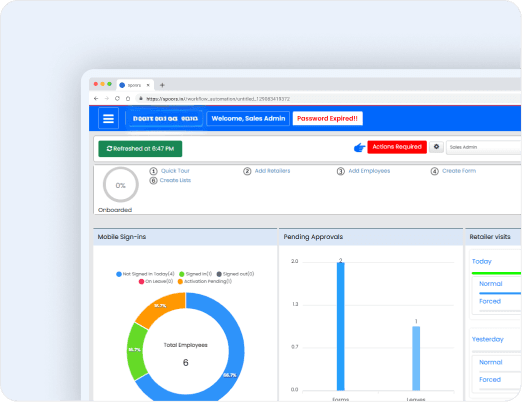The height and width of the screenshot is (402, 522).
Task: Click the tall Forms bar in chart
Action: click(341, 326)
